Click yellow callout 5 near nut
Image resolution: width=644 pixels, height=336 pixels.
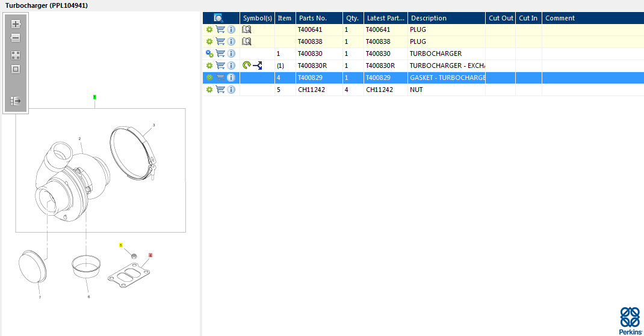point(121,245)
